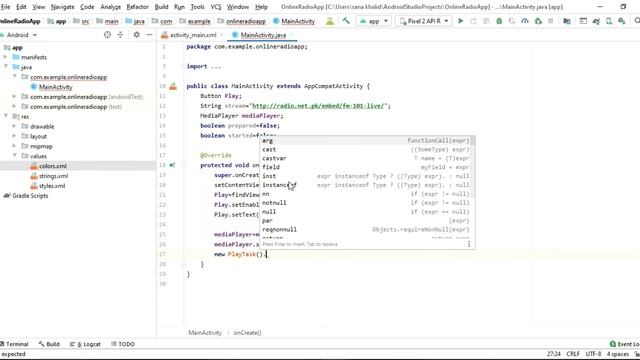Click the Stop button in the toolbar
This screenshot has width=640, height=360.
point(551,21)
